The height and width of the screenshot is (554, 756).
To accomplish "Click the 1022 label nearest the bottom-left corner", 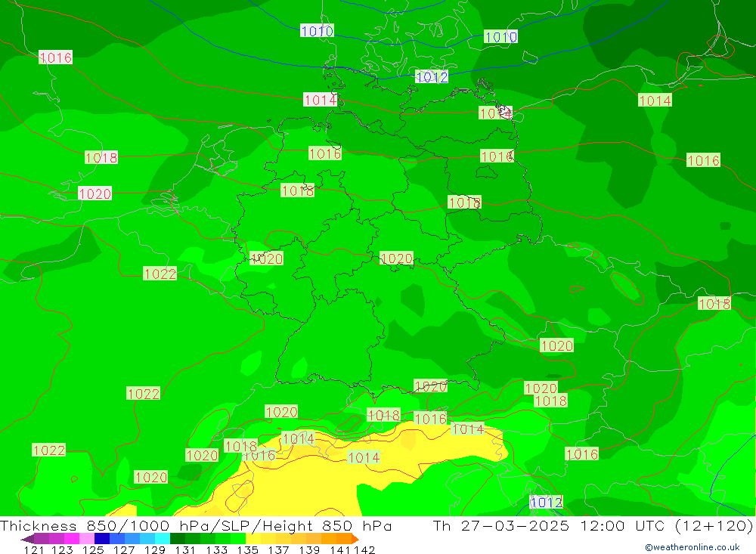I will pos(48,450).
